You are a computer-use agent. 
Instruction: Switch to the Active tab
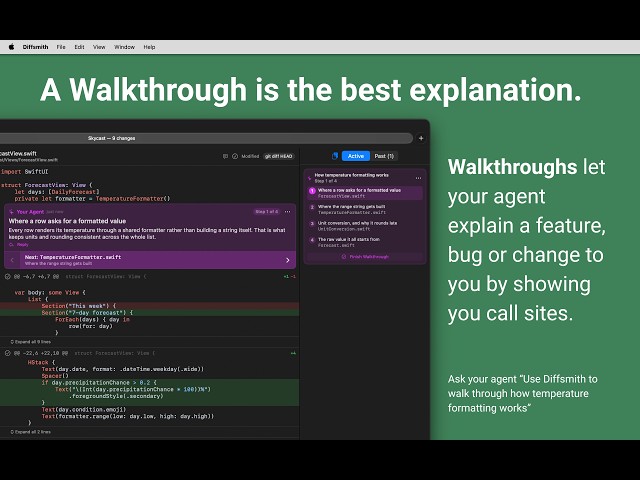356,156
